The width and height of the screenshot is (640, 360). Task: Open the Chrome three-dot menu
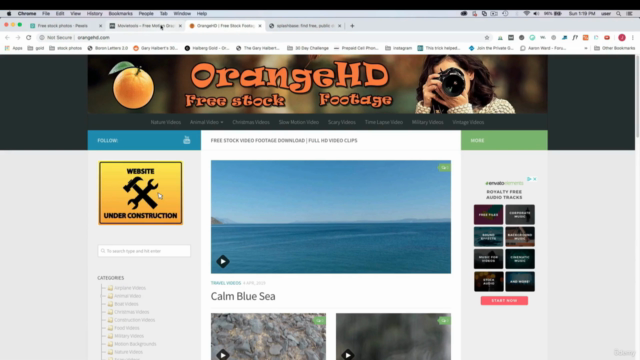coord(633,38)
